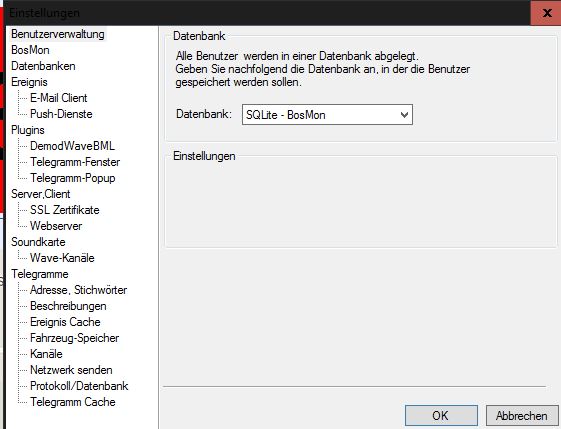
Task: Select Telegramm Cache entry
Action: [73, 402]
